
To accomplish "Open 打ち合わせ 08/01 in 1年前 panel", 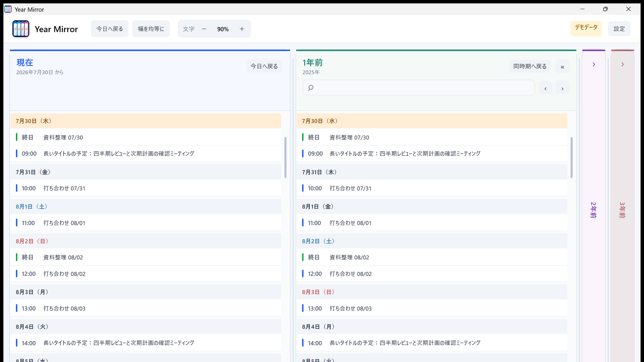I will click(x=432, y=223).
